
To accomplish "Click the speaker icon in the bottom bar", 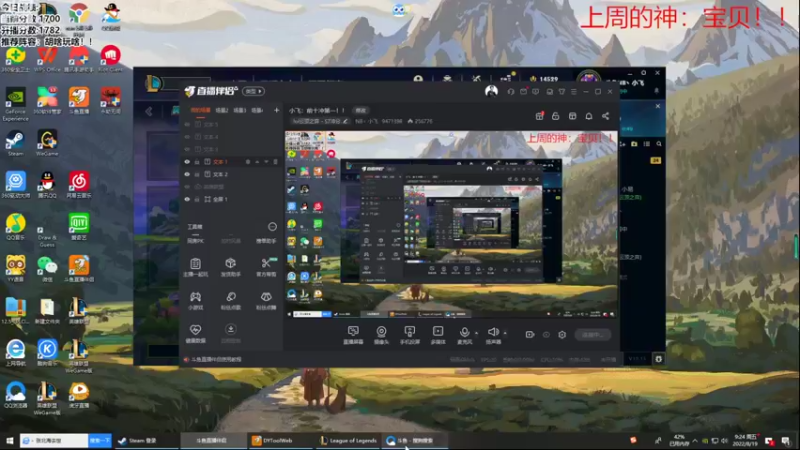I will (x=493, y=333).
